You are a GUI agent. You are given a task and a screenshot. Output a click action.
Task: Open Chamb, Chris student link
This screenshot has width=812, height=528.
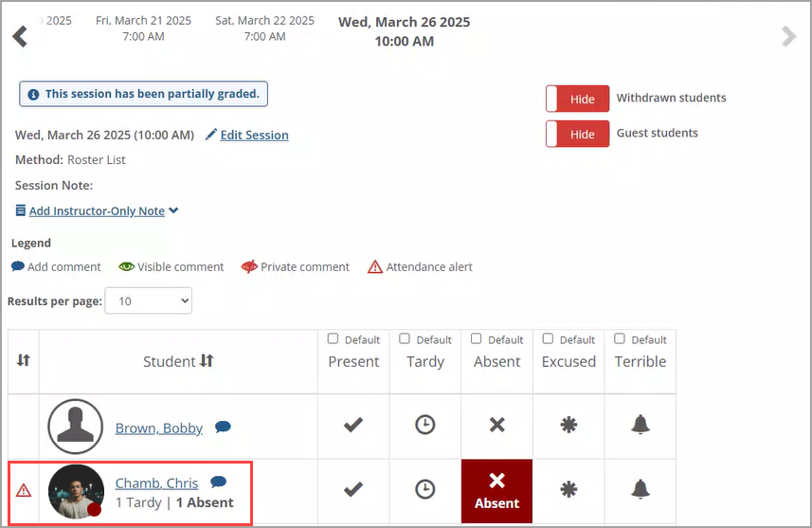(156, 482)
